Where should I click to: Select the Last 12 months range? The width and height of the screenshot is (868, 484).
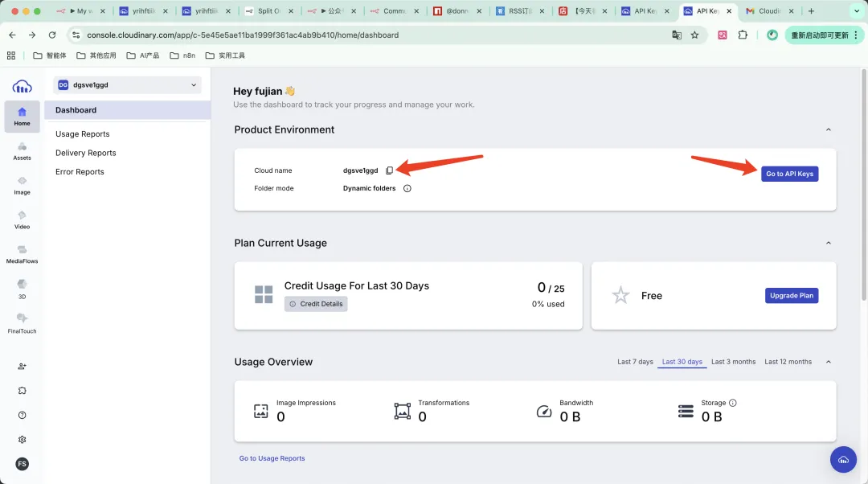coord(788,362)
